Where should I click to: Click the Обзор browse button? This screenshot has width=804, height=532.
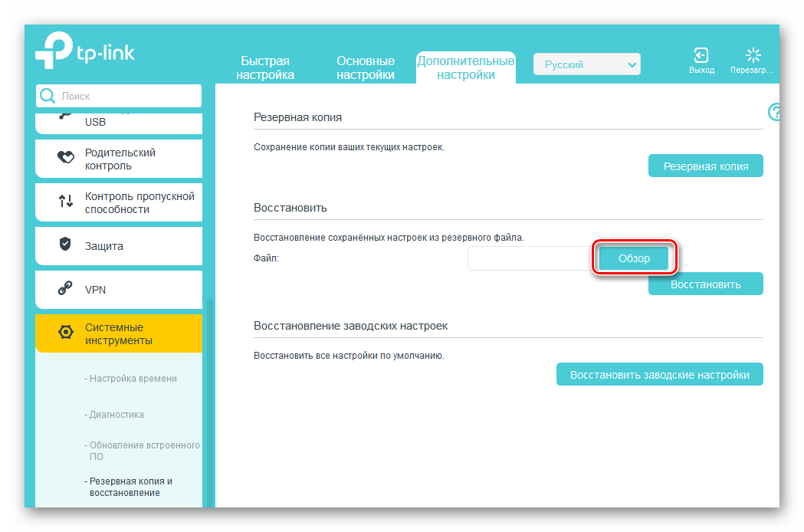(634, 258)
